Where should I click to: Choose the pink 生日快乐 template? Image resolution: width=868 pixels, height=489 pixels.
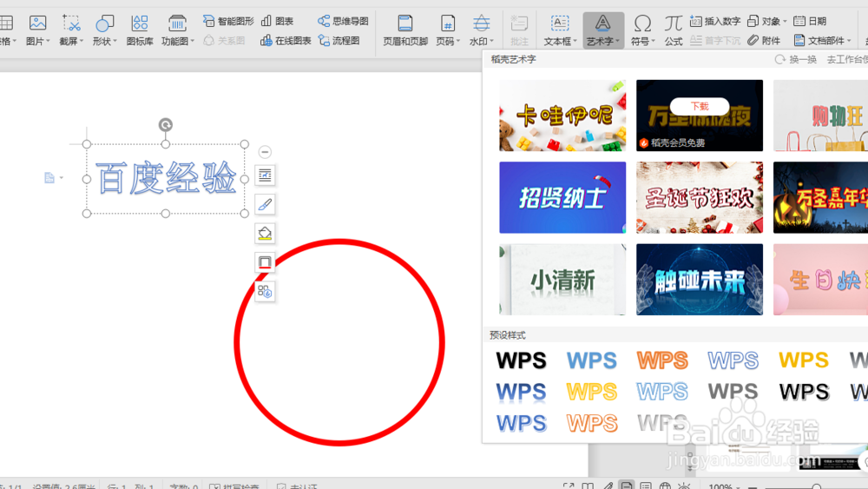pyautogui.click(x=820, y=279)
